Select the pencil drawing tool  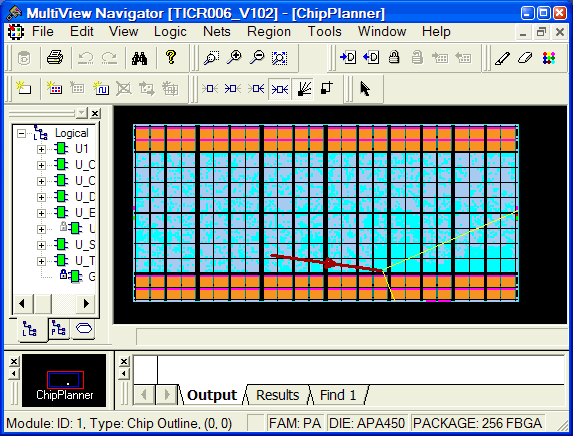[502, 58]
